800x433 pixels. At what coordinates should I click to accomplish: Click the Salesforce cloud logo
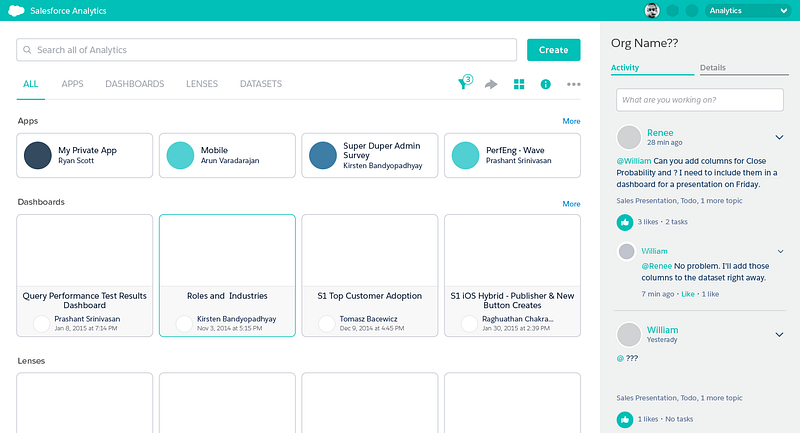click(16, 11)
